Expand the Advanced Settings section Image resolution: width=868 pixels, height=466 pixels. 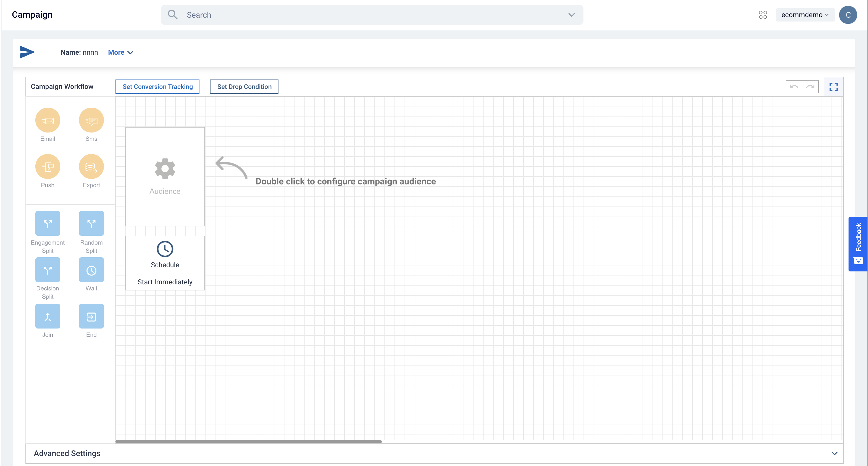pos(834,453)
